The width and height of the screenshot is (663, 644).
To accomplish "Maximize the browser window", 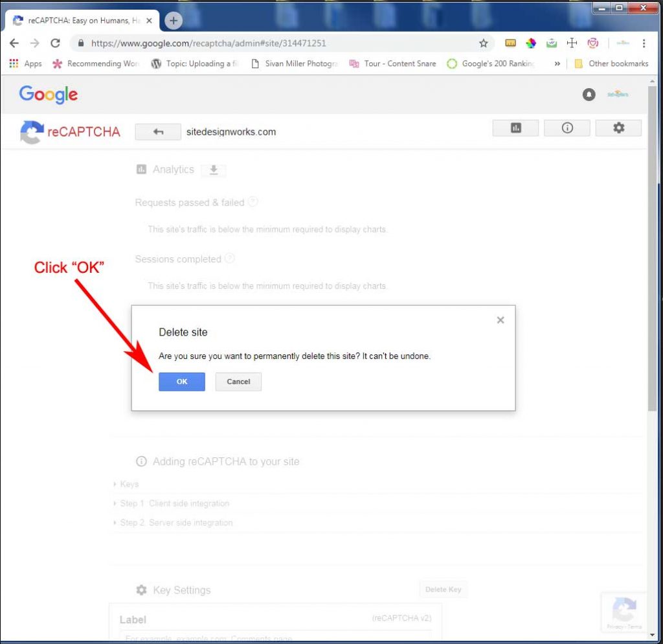I will coord(620,8).
